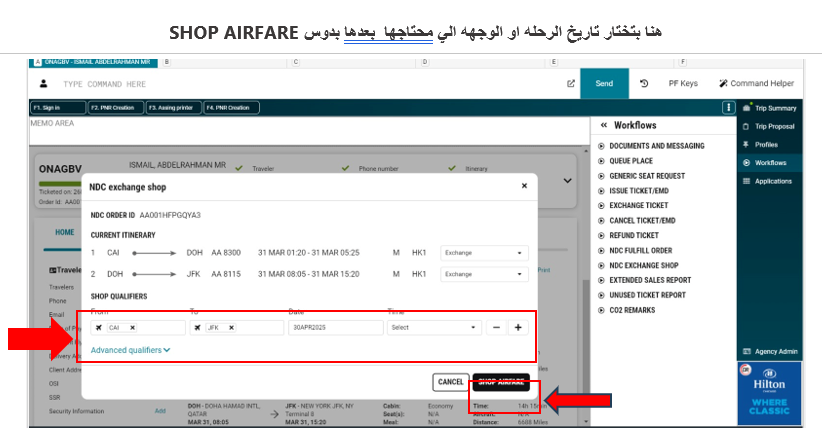Click the Send button
The height and width of the screenshot is (443, 822).
(x=604, y=83)
